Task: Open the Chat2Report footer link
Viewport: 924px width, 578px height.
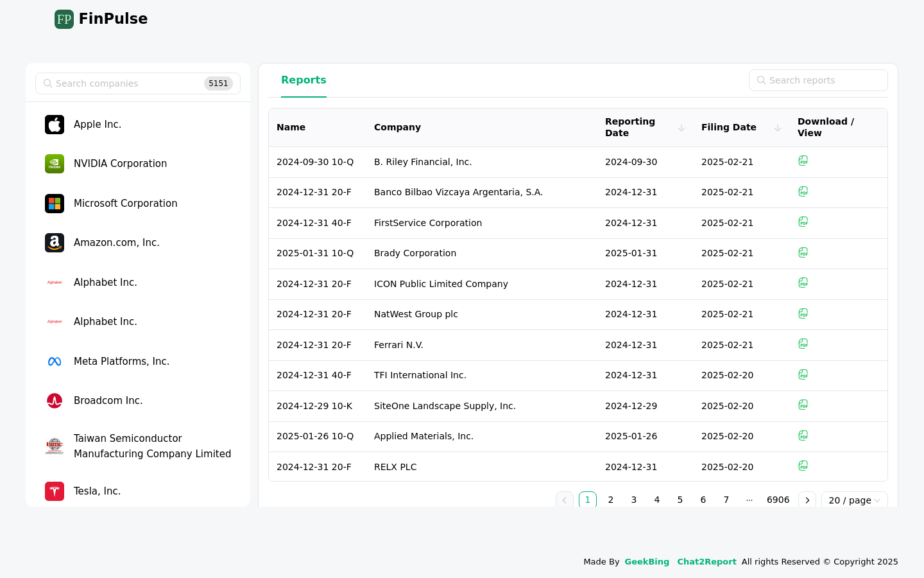Action: 706,561
